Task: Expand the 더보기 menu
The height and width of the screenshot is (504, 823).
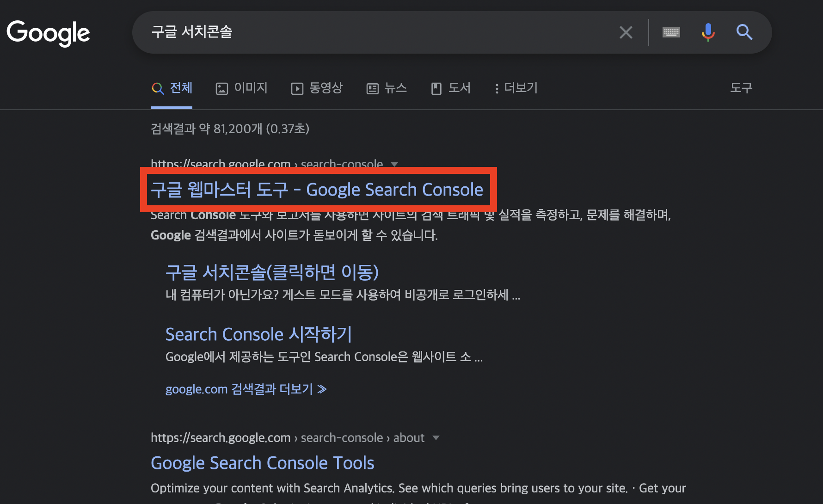Action: tap(516, 88)
